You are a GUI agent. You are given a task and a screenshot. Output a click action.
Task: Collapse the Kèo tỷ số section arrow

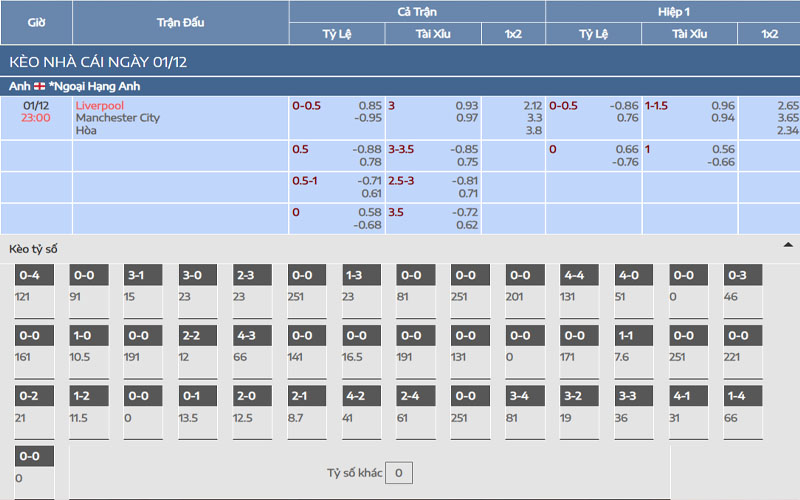(788, 245)
